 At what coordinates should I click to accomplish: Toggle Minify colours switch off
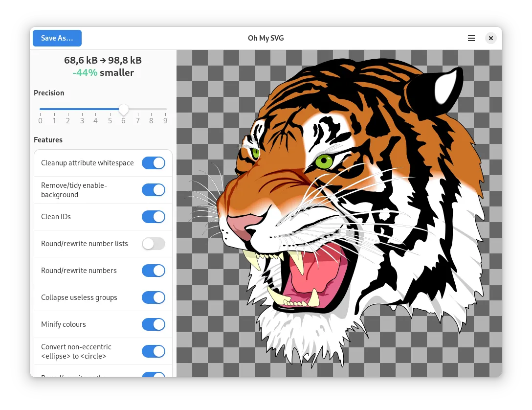[x=154, y=324]
